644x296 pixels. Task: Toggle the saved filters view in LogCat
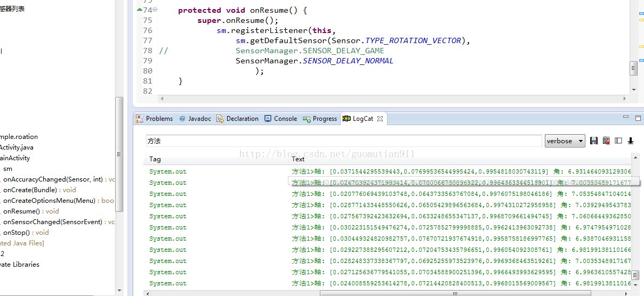618,141
